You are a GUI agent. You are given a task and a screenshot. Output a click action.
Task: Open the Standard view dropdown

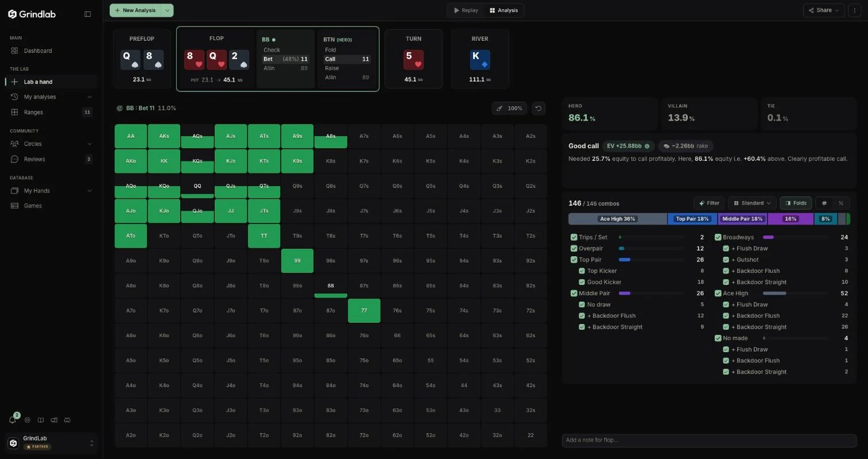[752, 203]
